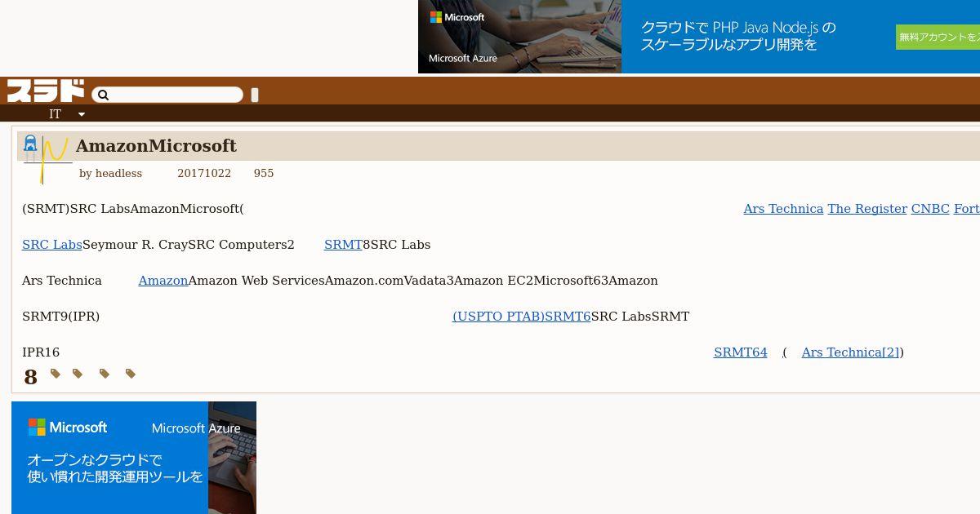980x514 pixels.
Task: Follow the SRMT link in second paragraph
Action: 343,245
